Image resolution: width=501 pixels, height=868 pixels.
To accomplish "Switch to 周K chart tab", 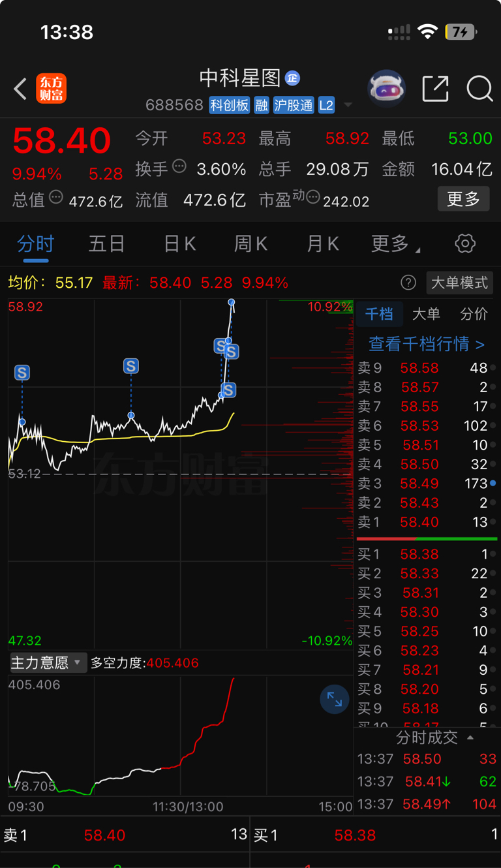I will coord(250,244).
